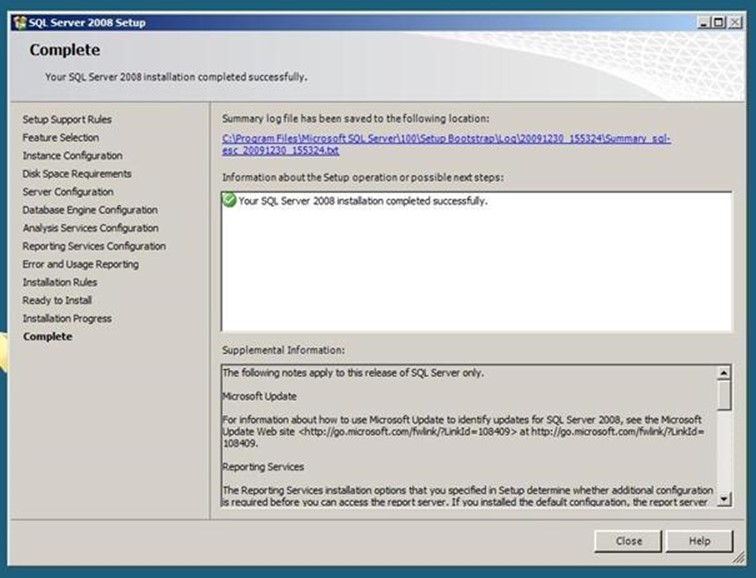Select Setup Support Rules step
The image size is (756, 578).
(x=67, y=119)
